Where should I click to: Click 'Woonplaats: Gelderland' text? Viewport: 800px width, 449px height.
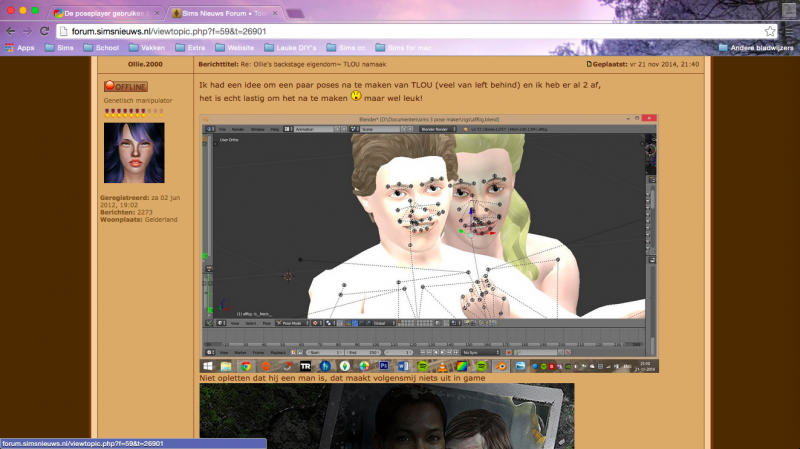(139, 219)
